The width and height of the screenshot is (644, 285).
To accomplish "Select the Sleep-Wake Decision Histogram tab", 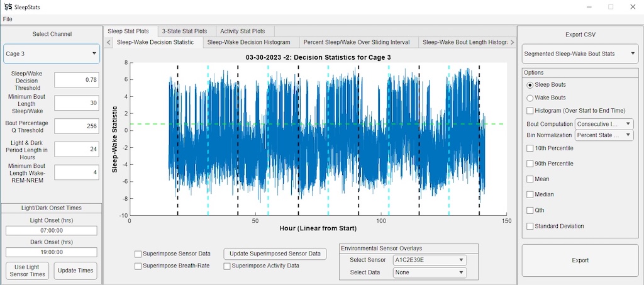I will click(248, 42).
